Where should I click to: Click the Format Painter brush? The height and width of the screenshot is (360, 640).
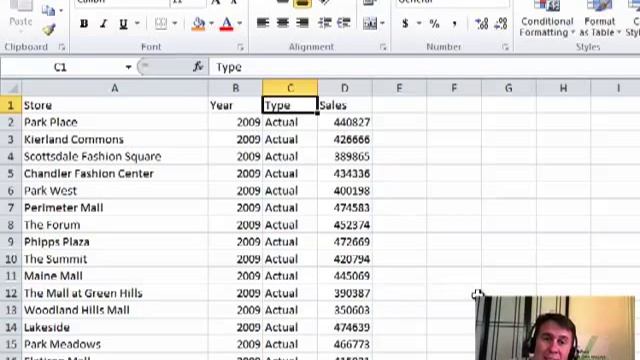[x=49, y=30]
